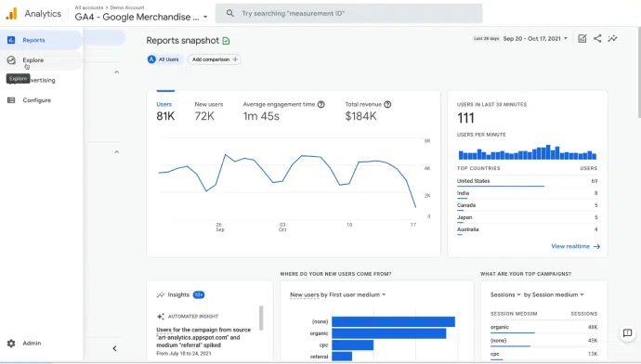This screenshot has width=641, height=364.
Task: Open the Reports section icon
Action: 11,40
